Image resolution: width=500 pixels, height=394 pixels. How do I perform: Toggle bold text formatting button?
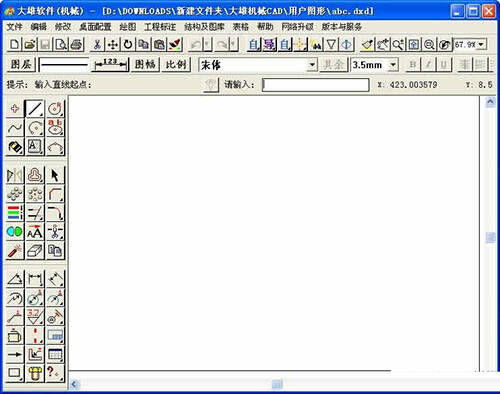click(413, 65)
